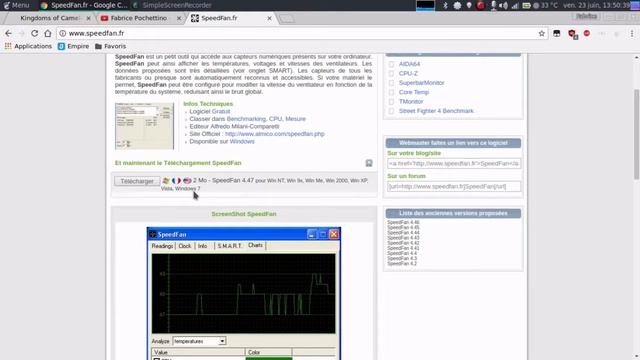Image resolution: width=640 pixels, height=360 pixels.
Task: Select old version SpeedFan 4.2
Action: coord(402,264)
